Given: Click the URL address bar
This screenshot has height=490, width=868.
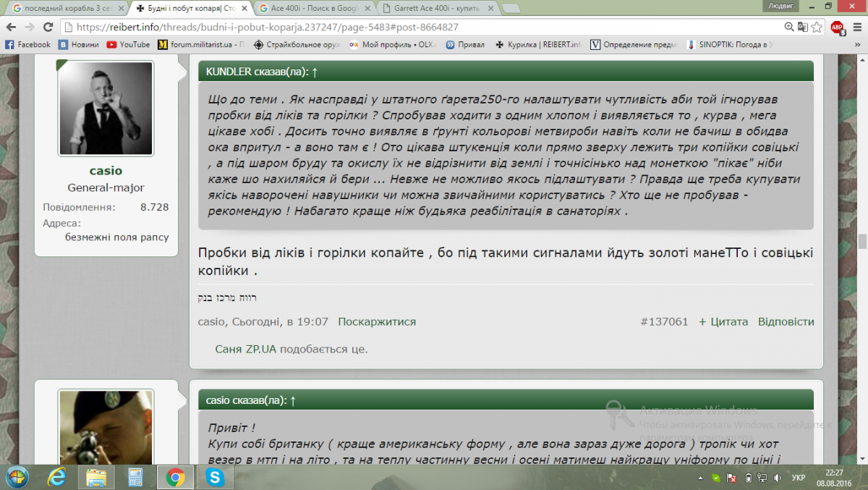Looking at the screenshot, I should tap(420, 28).
